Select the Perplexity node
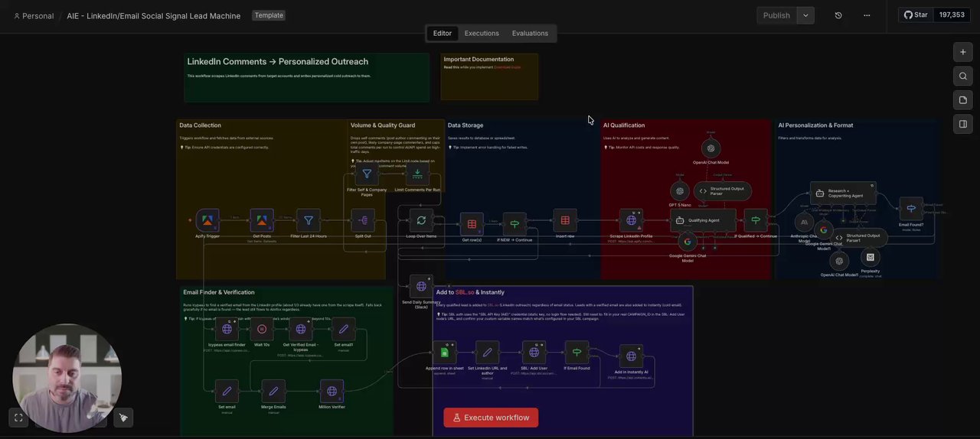Screen dimensions: 980x439 point(870,258)
